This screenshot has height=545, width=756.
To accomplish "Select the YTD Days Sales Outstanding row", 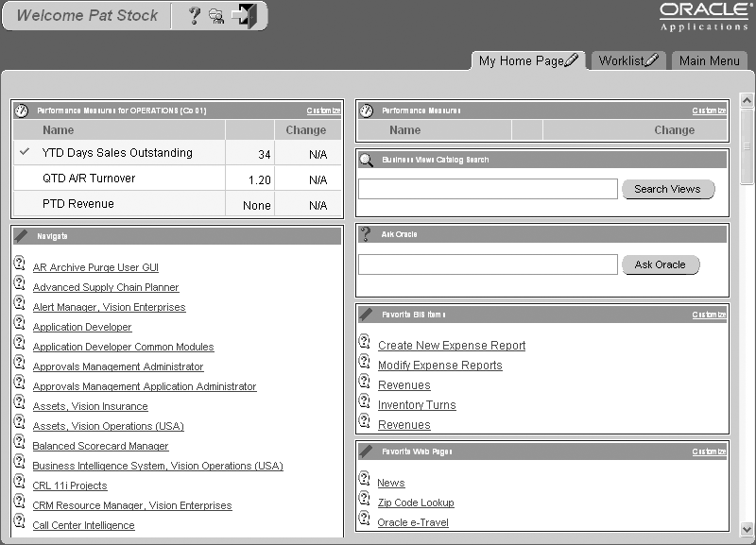I will (x=178, y=153).
